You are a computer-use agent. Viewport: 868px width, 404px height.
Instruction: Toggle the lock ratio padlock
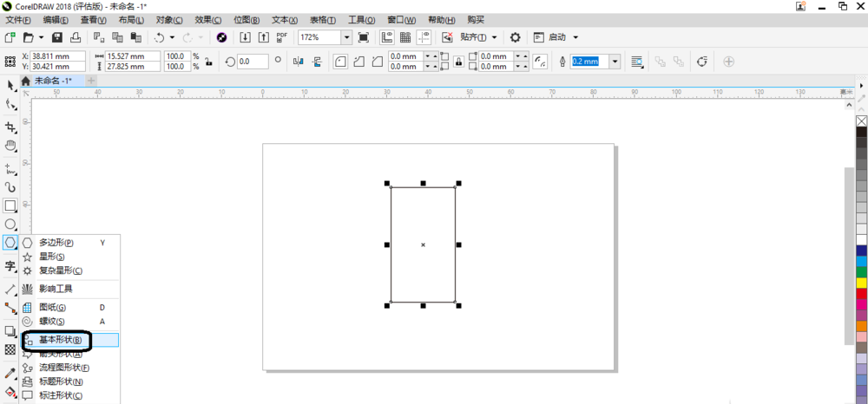coord(208,62)
